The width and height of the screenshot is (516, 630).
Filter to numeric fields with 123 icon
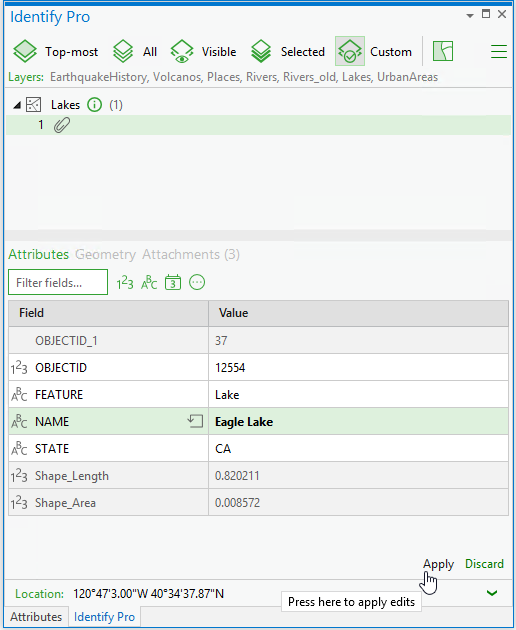pyautogui.click(x=125, y=282)
